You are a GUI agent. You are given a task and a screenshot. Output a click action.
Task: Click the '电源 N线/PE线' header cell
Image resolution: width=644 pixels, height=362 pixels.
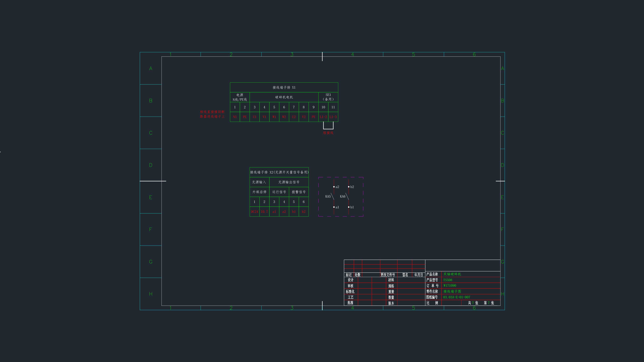(240, 97)
